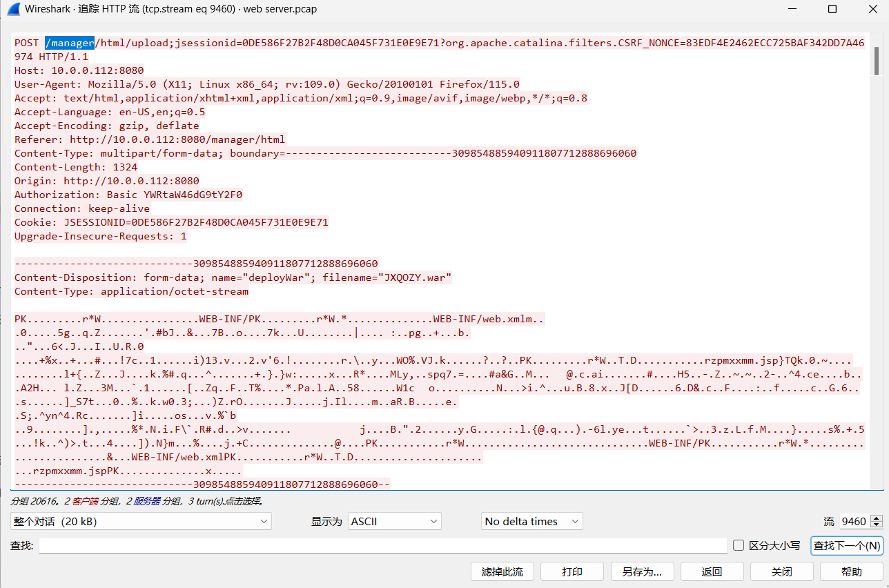Click the Upgrade-Insecure-Requests: 1 line
The image size is (889, 588).
point(101,236)
